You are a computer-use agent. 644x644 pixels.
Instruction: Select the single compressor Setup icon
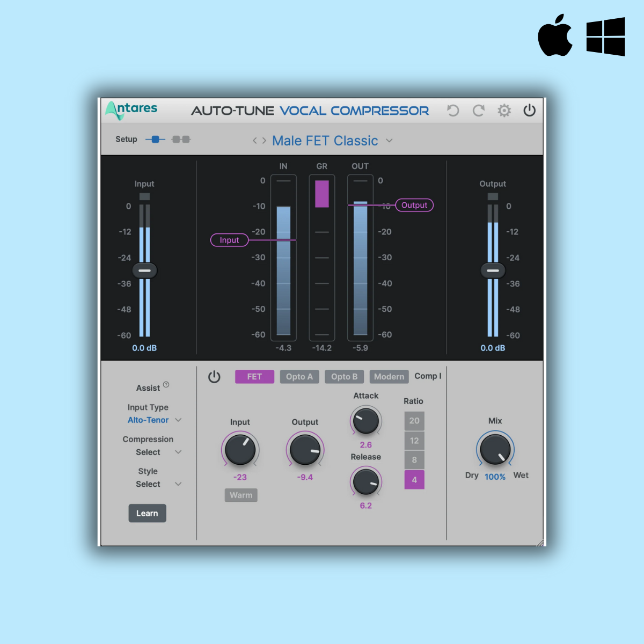[x=155, y=140]
